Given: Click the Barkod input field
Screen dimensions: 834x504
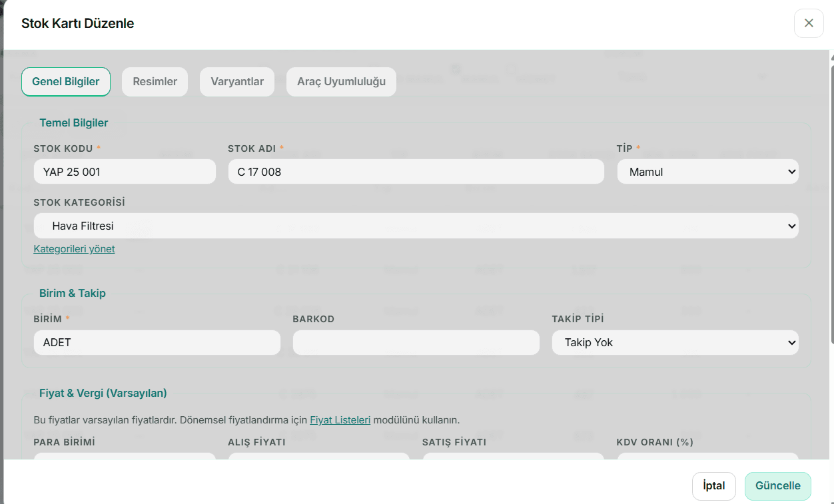Looking at the screenshot, I should [416, 343].
